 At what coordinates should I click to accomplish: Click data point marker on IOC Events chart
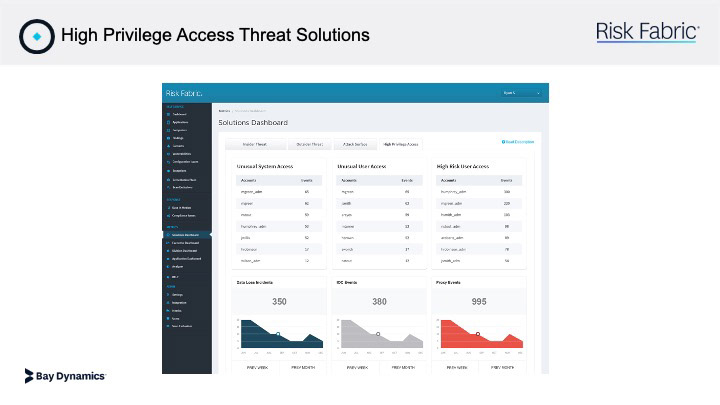pos(378,334)
